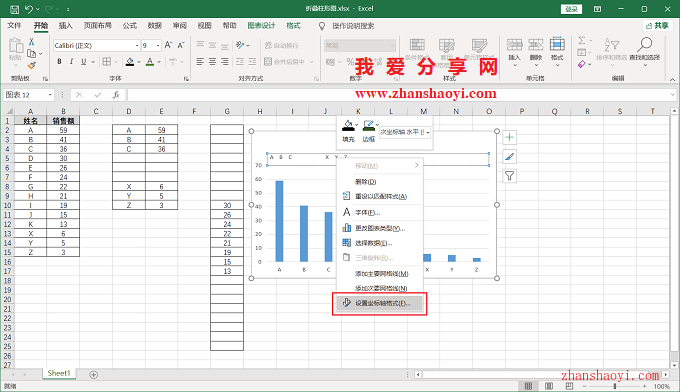
Task: Click the Align Right icon
Action: click(x=225, y=62)
